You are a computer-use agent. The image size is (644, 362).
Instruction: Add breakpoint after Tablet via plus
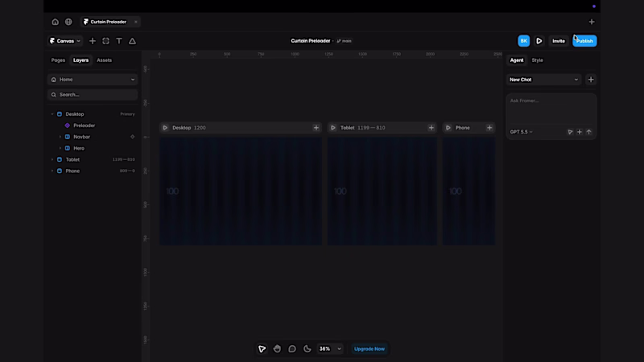point(431,128)
